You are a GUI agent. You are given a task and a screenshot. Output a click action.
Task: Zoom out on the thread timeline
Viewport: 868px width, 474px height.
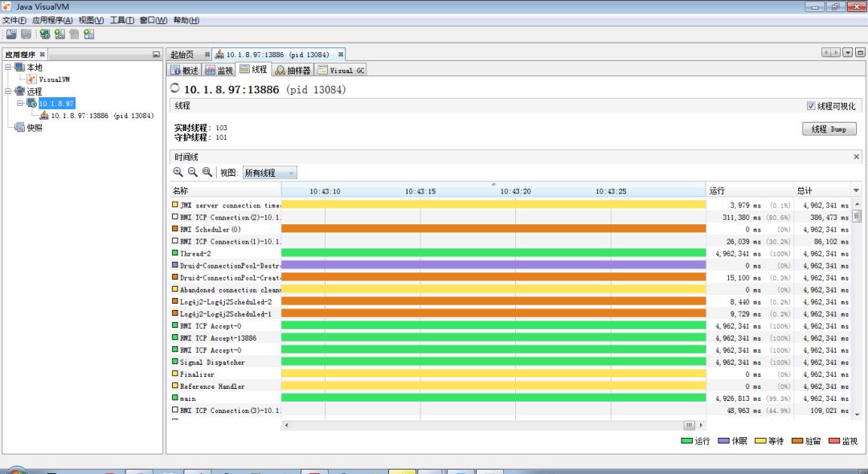pyautogui.click(x=193, y=172)
